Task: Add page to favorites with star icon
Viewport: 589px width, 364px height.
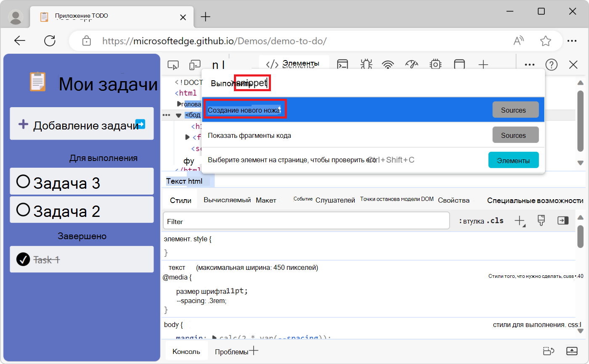Action: [546, 41]
